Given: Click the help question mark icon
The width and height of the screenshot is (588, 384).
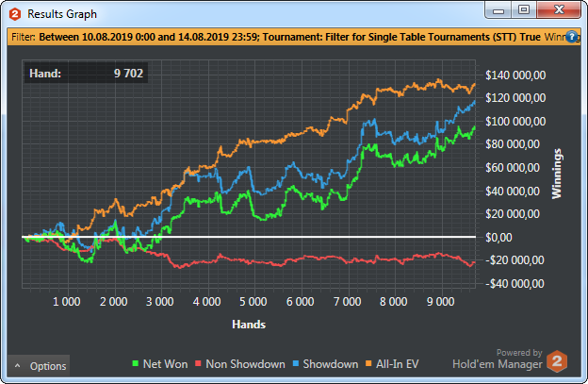Looking at the screenshot, I should (572, 37).
